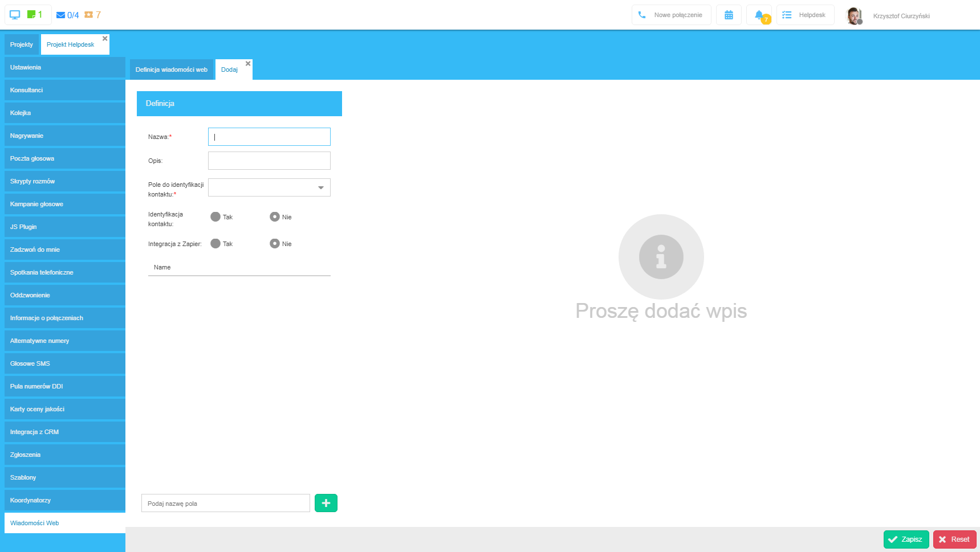Open Kampanie głosowe in the sidebar
The width and height of the screenshot is (980, 552).
point(65,204)
